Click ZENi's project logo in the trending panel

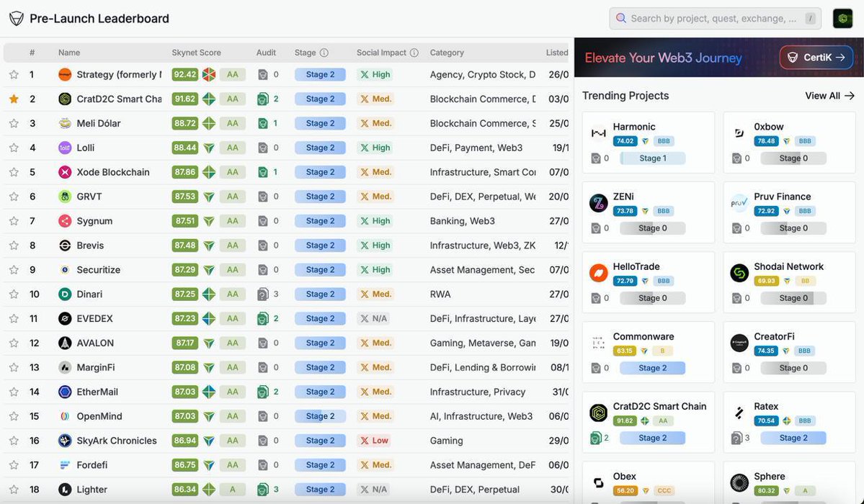click(599, 202)
